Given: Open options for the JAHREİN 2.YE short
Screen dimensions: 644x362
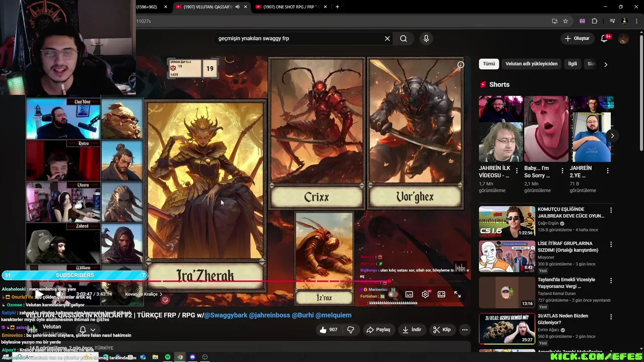Looking at the screenshot, I should point(608,171).
